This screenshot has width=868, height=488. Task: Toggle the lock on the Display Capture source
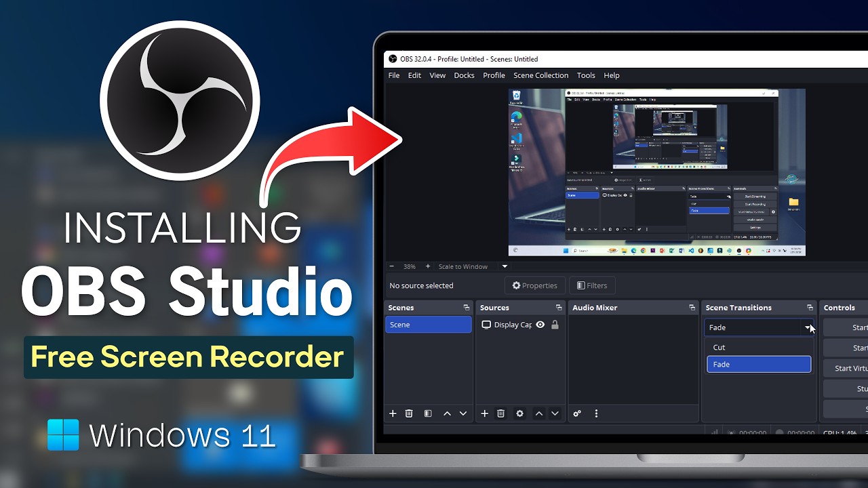[x=555, y=325]
